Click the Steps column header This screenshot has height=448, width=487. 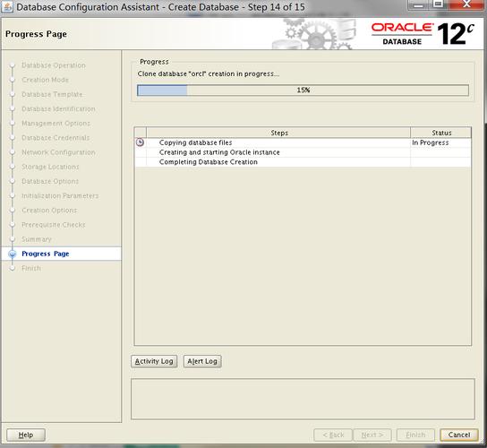point(278,133)
